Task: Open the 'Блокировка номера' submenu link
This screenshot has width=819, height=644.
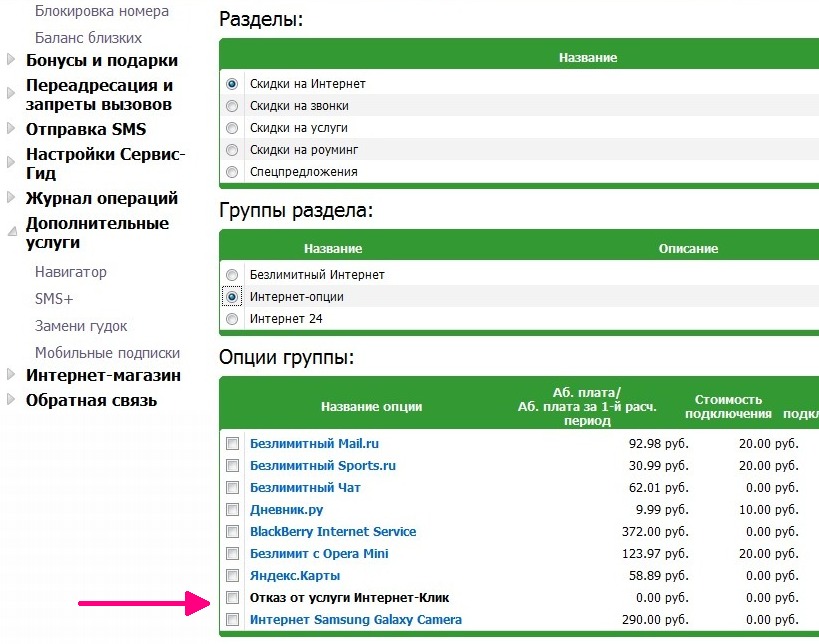Action: click(x=102, y=11)
